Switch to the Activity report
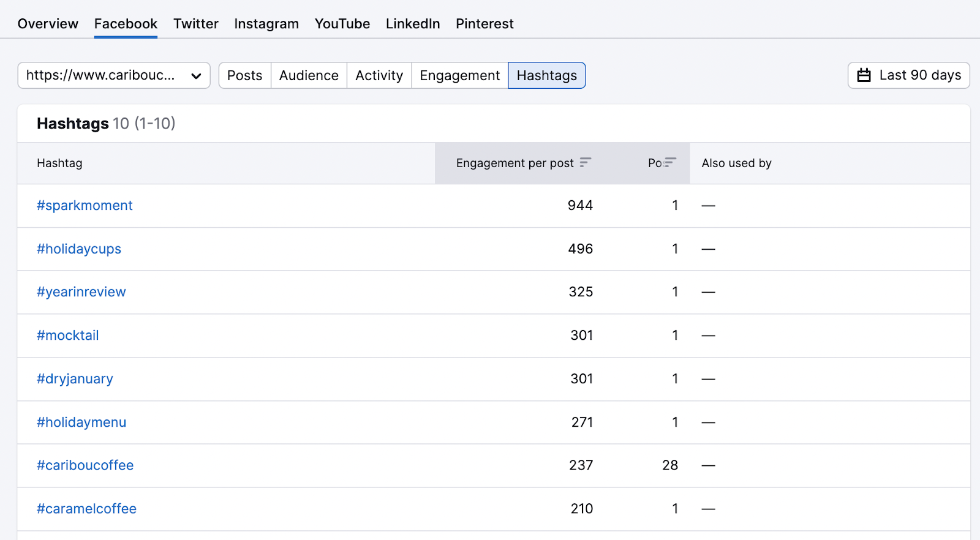 point(379,75)
